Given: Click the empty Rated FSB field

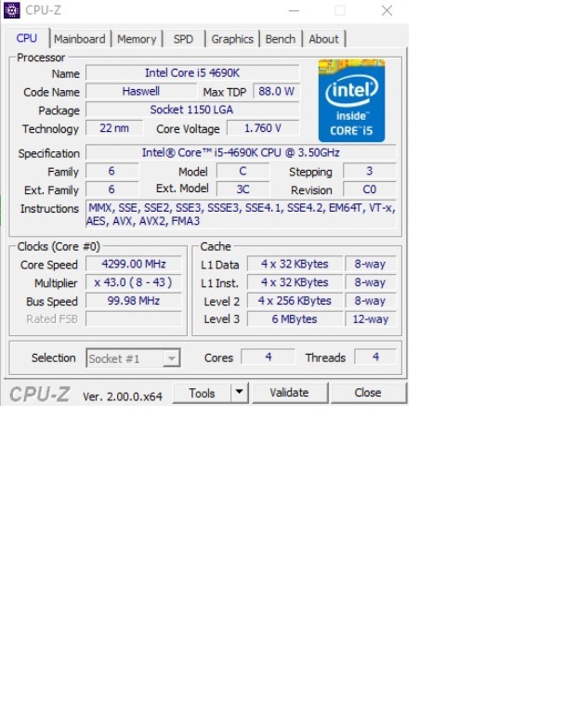Looking at the screenshot, I should pyautogui.click(x=134, y=319).
